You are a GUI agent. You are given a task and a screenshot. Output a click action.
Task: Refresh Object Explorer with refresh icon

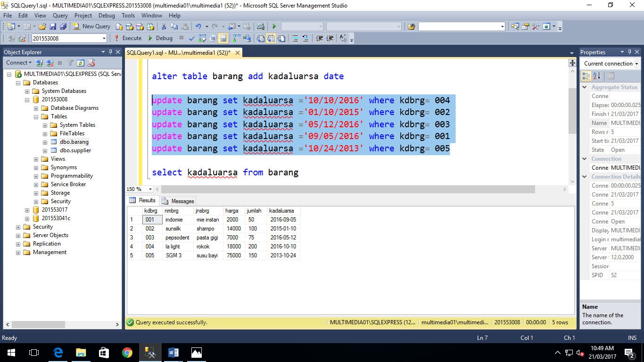(81, 63)
